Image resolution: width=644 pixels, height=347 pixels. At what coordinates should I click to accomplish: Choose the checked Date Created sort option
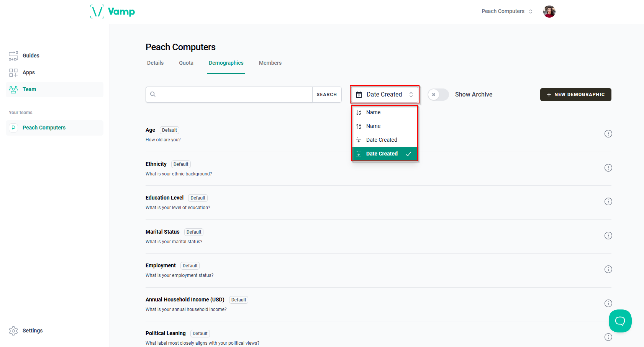click(x=384, y=154)
